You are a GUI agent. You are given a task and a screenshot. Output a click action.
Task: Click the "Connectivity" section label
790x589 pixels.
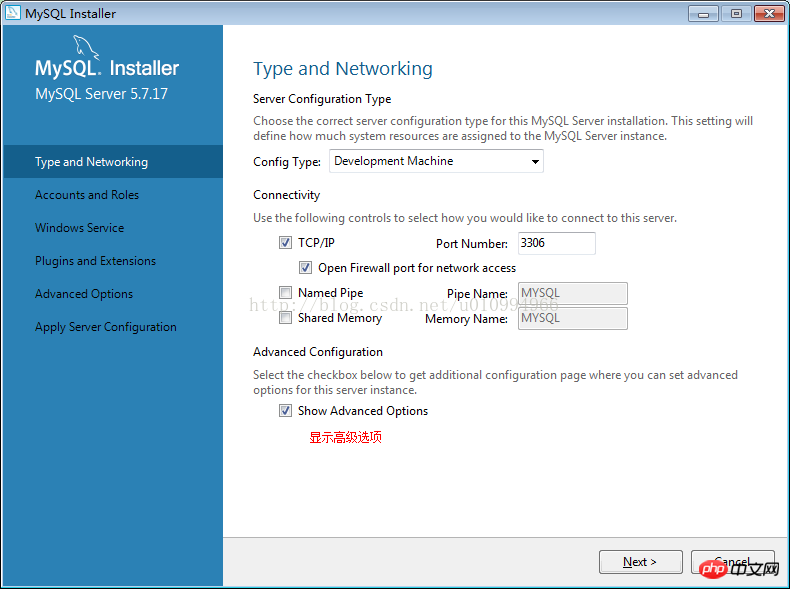click(x=286, y=195)
